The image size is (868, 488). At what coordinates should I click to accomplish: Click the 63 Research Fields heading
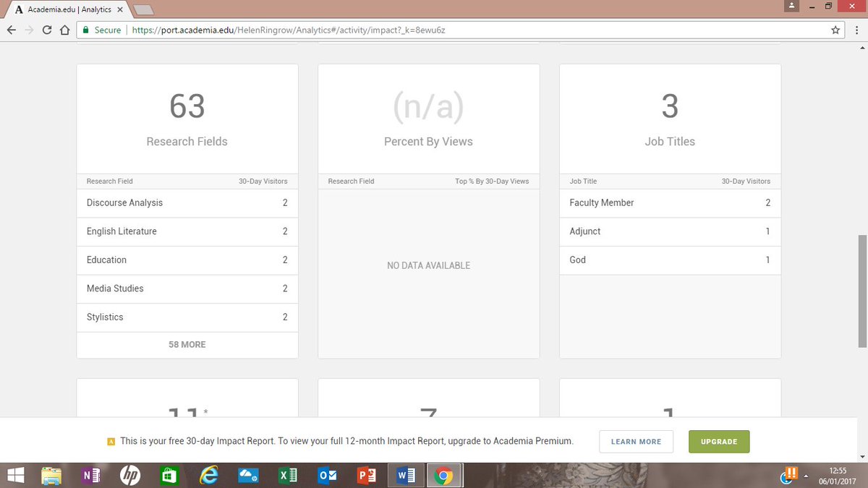click(x=187, y=119)
